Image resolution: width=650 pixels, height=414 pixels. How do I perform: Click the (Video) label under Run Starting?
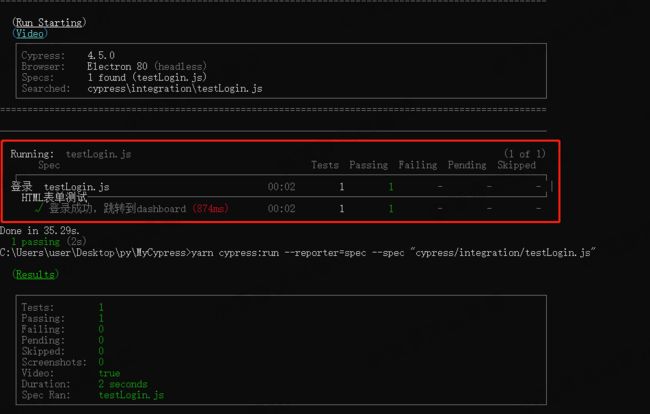[x=30, y=34]
